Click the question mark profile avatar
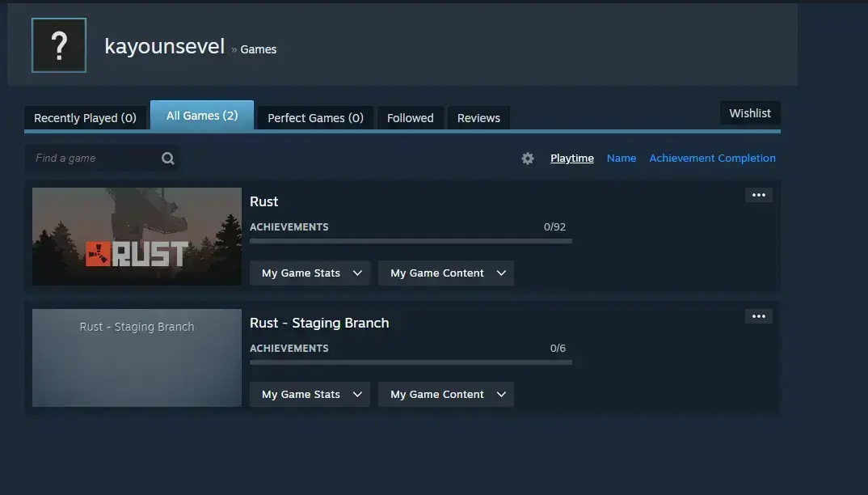 pos(59,45)
